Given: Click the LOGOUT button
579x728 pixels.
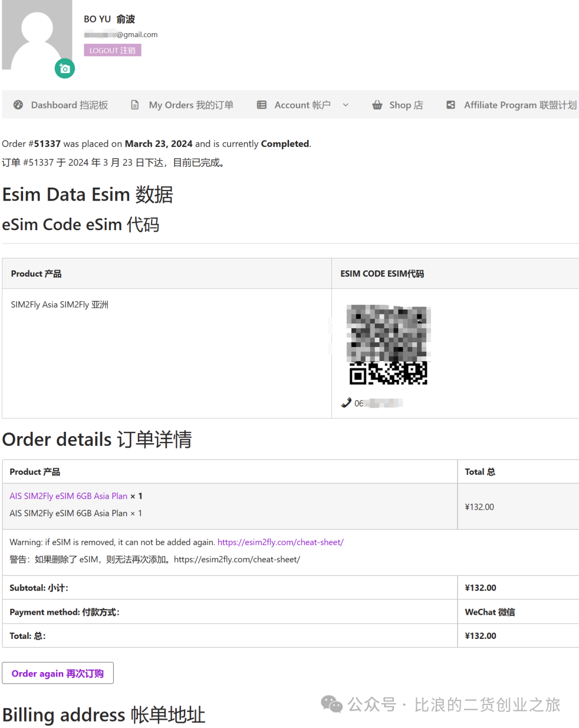Looking at the screenshot, I should pyautogui.click(x=113, y=50).
